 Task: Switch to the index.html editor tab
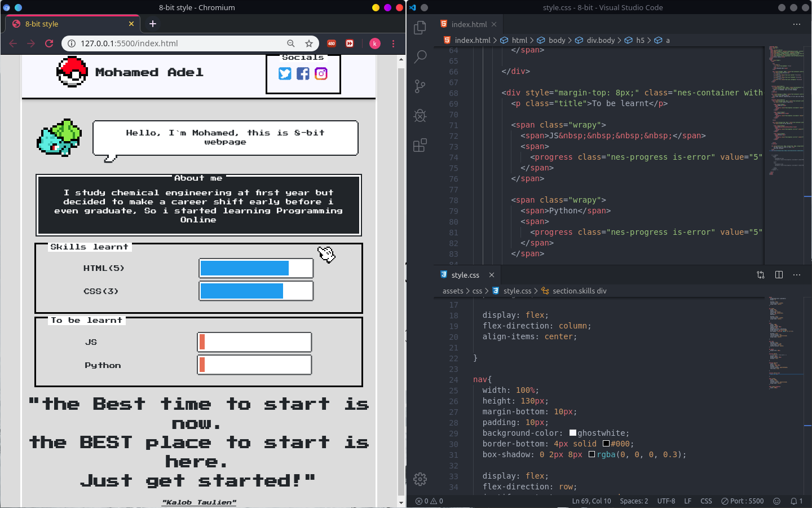click(468, 24)
